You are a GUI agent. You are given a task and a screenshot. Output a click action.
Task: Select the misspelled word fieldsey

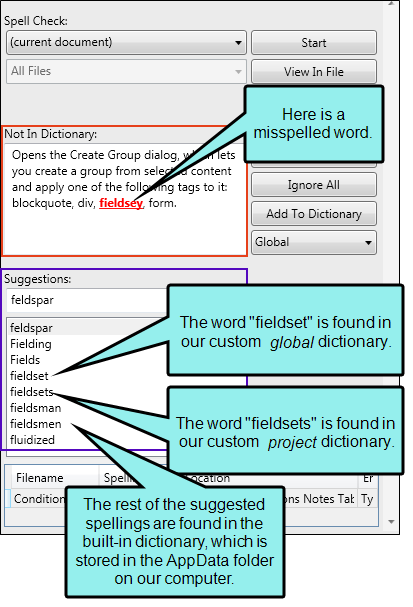tap(121, 203)
